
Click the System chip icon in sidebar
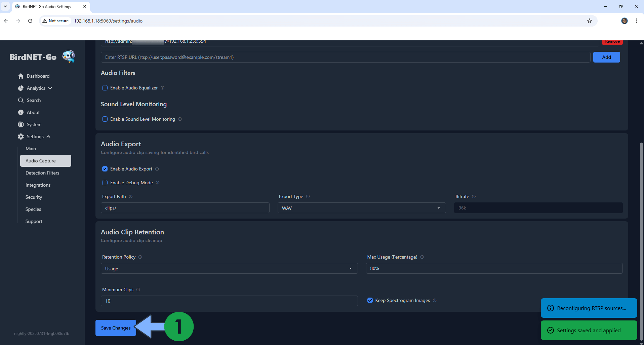[21, 124]
